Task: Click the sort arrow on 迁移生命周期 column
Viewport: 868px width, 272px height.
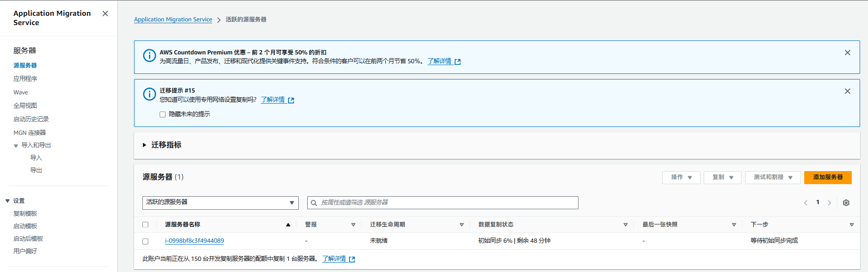Action: click(461, 225)
